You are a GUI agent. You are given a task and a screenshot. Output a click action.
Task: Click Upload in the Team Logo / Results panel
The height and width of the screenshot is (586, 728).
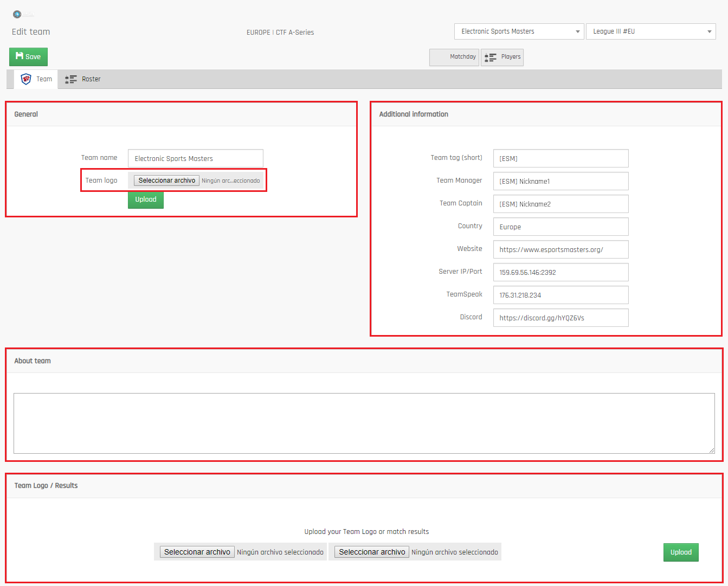681,552
